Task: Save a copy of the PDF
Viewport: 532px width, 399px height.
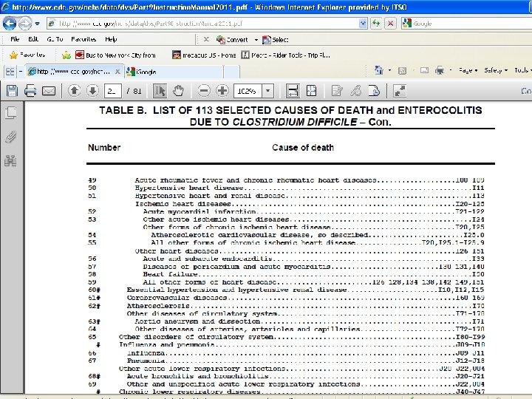Action: [x=13, y=91]
